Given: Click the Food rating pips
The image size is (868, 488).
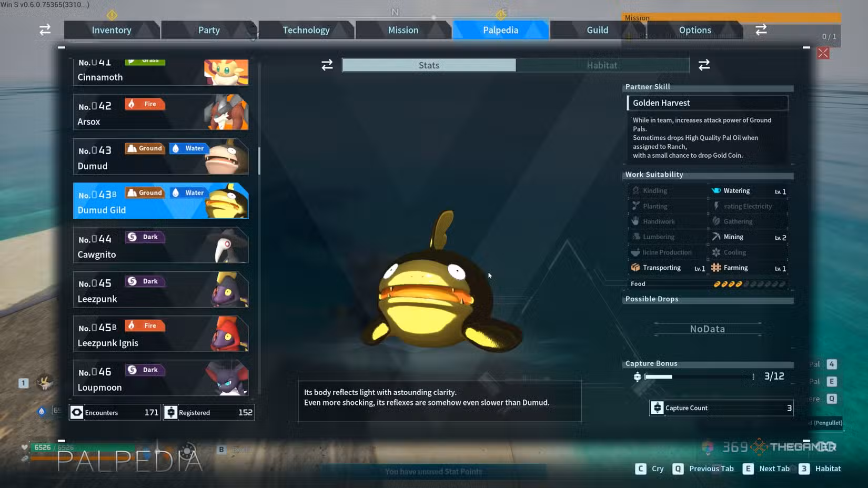Looking at the screenshot, I should pos(750,284).
